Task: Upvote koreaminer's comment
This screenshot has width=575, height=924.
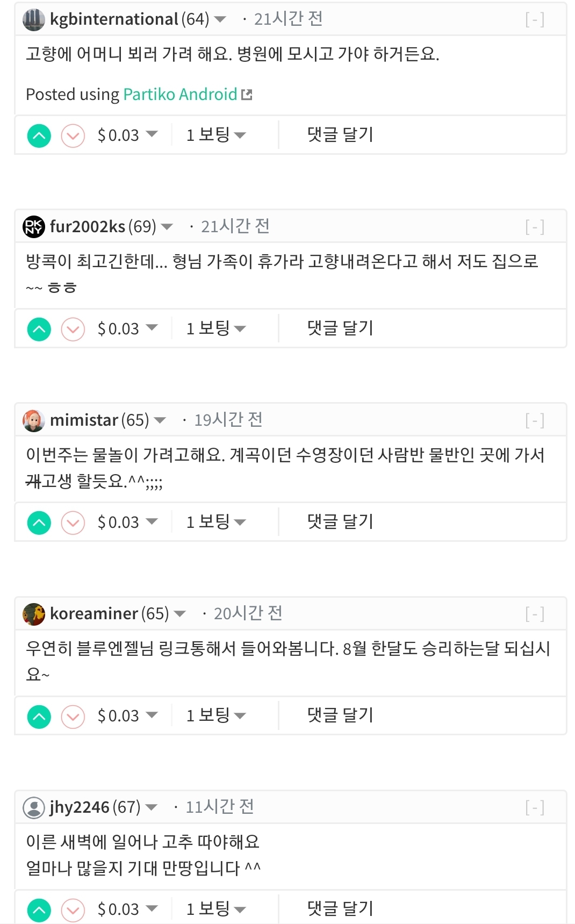Action: [x=39, y=716]
